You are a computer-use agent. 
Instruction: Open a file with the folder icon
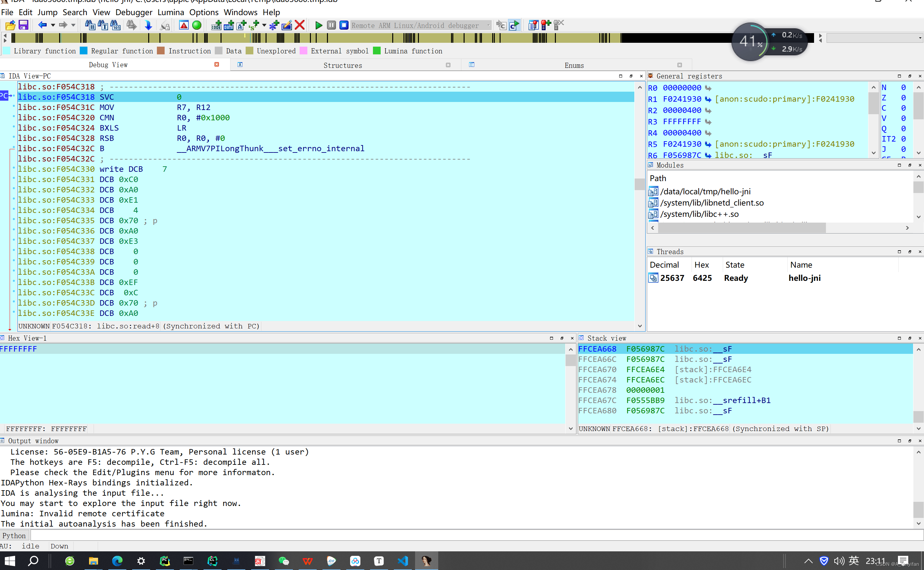[x=10, y=25]
